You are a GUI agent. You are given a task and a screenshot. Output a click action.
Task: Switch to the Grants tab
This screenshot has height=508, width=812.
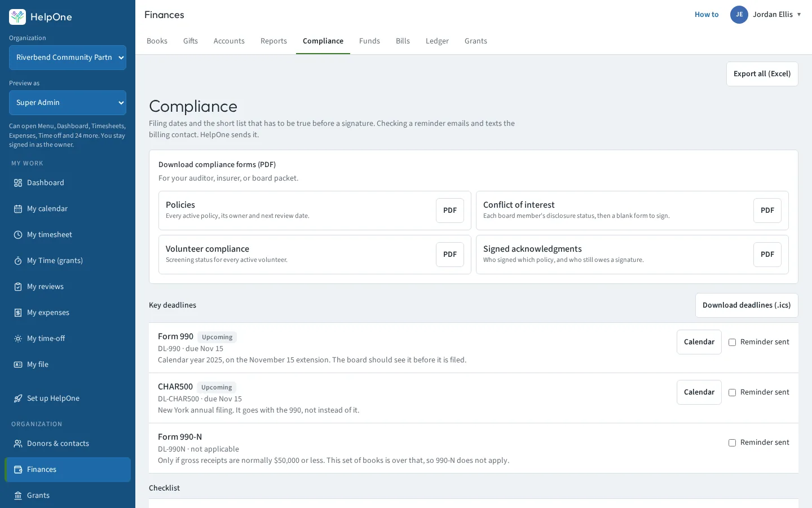click(x=476, y=41)
